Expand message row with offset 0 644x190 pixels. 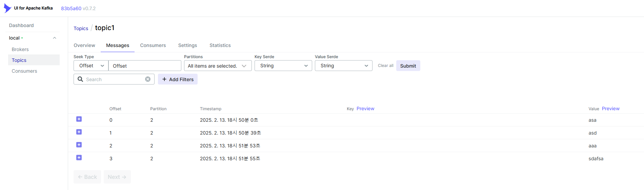click(79, 119)
